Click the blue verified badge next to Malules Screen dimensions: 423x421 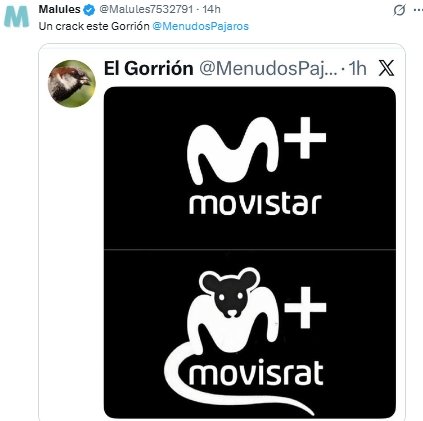coord(89,10)
